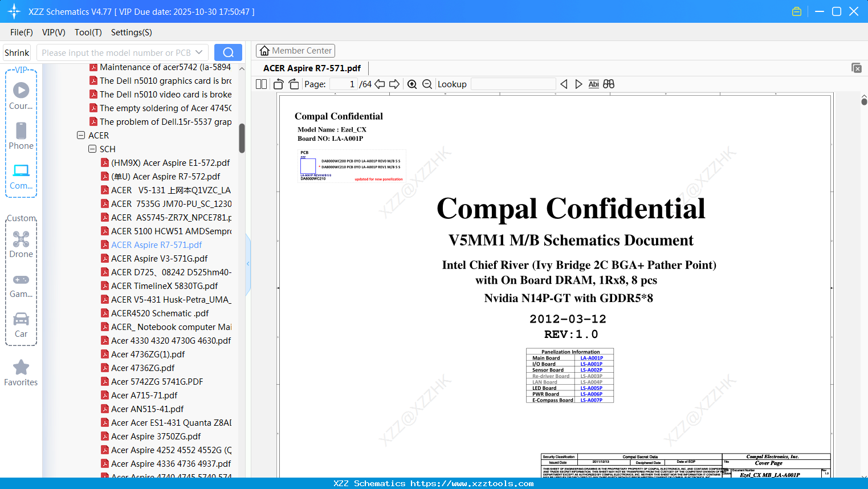Click the LA-A001P Main Board link
This screenshot has height=489, width=868.
592,358
